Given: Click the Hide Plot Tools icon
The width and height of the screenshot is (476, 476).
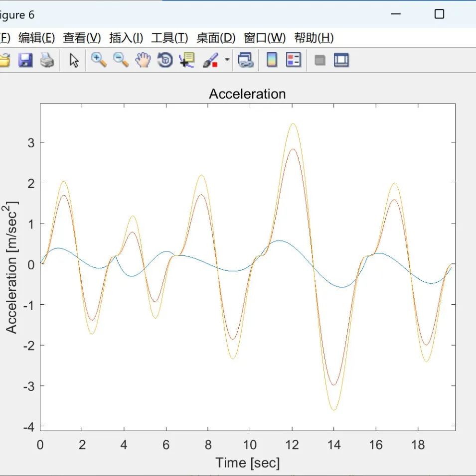Looking at the screenshot, I should [x=320, y=60].
